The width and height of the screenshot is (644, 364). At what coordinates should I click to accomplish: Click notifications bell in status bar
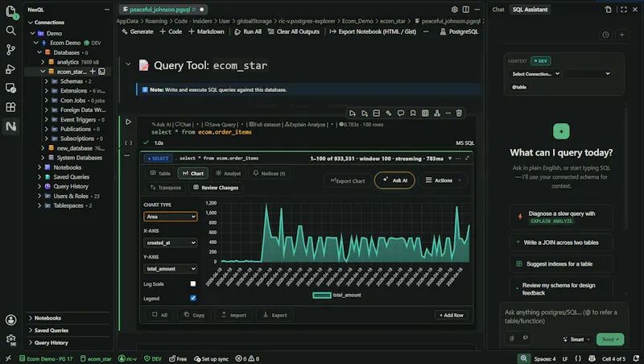tap(636, 358)
